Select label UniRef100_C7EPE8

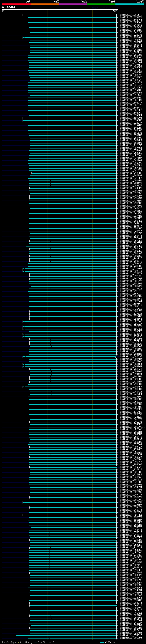[x=131, y=70]
